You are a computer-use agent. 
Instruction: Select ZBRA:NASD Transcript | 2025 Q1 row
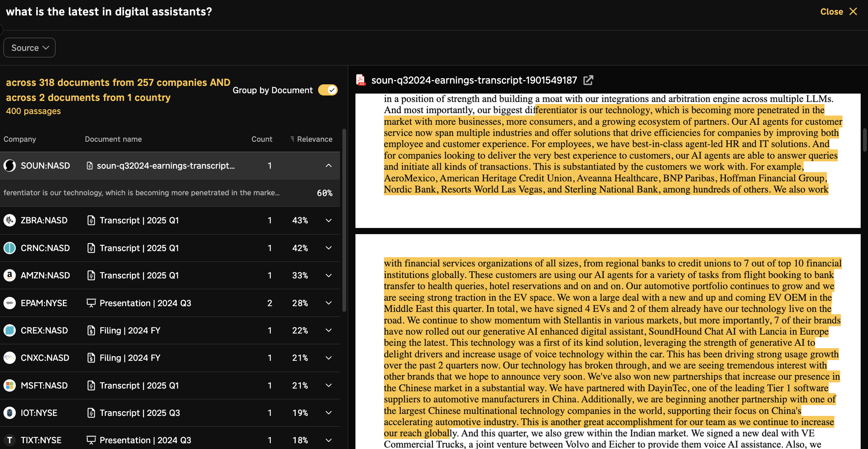click(170, 220)
